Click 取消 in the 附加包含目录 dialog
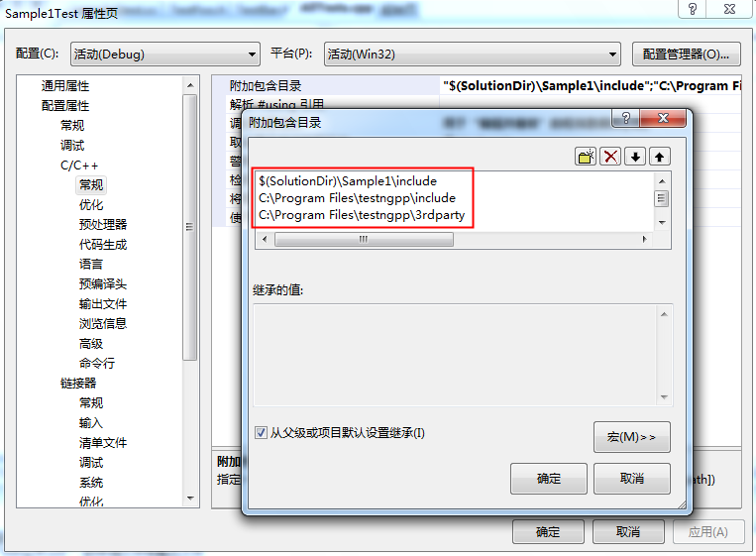Image resolution: width=756 pixels, height=556 pixels. coord(631,479)
